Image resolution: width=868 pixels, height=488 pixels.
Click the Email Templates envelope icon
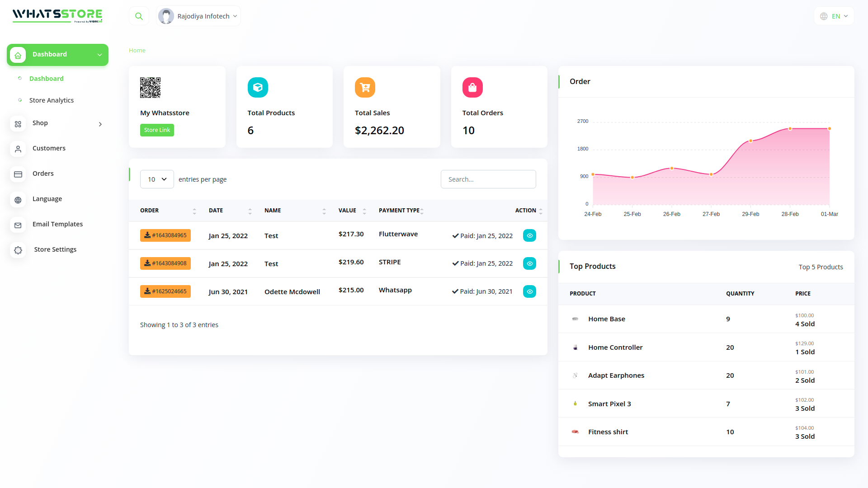coord(18,225)
